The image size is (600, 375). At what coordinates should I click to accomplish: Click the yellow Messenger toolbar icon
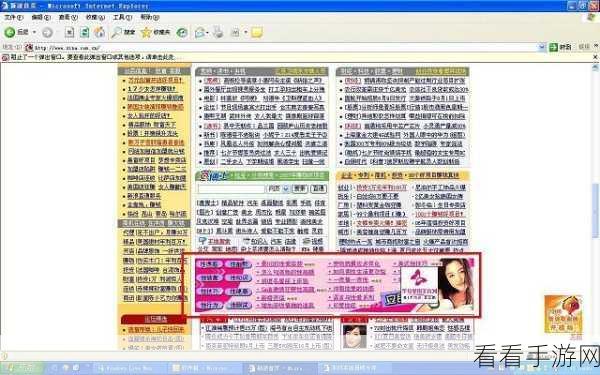257,33
